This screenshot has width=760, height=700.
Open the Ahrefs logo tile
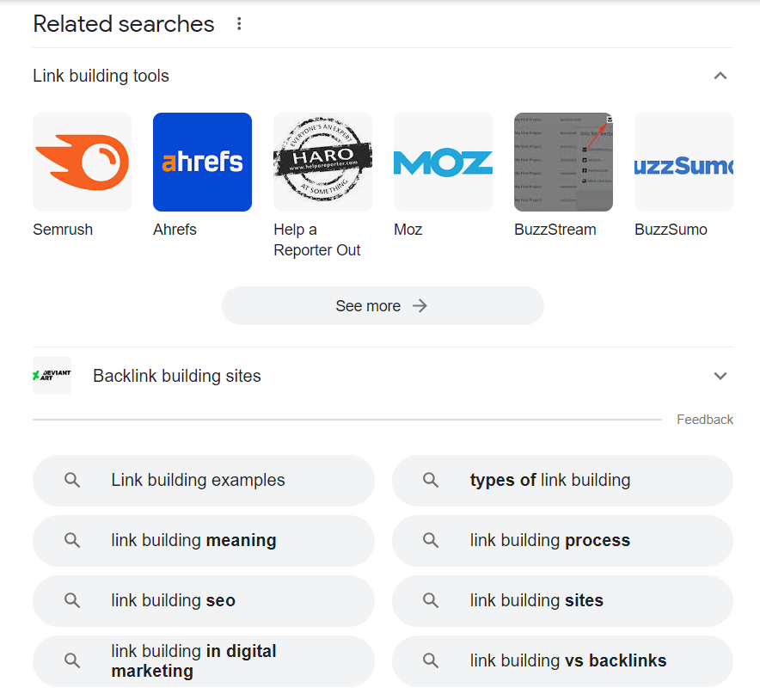coord(202,163)
